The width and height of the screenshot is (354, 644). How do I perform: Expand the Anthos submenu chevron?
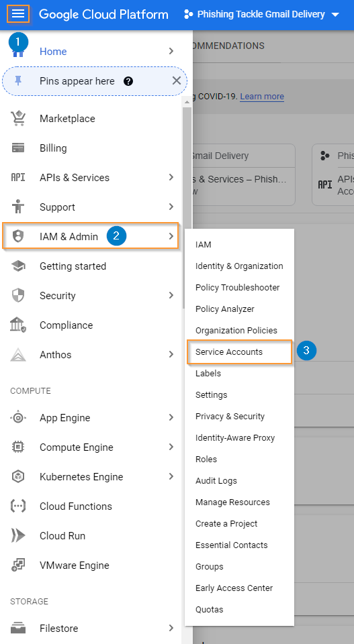171,354
